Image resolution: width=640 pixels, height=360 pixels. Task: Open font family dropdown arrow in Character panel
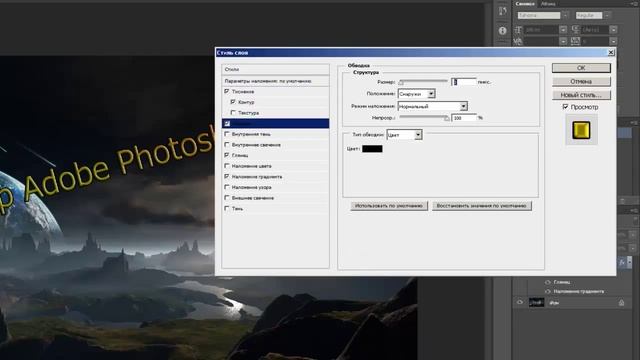565,16
